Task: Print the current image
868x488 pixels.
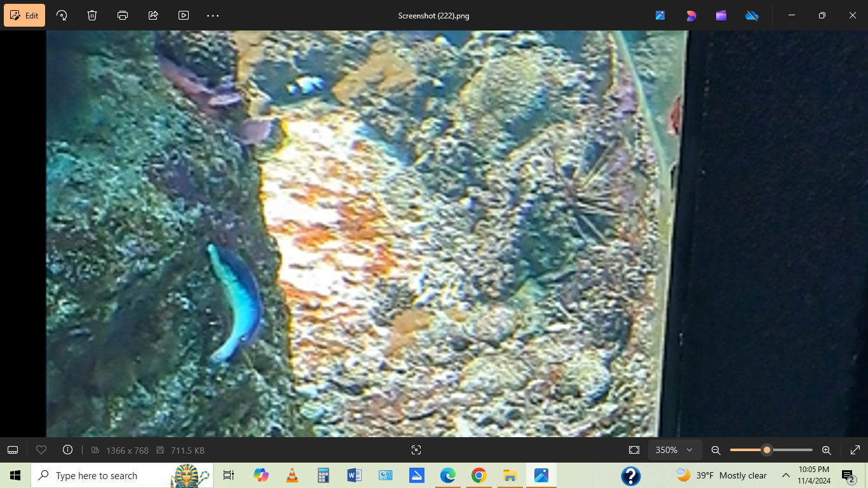Action: point(122,15)
